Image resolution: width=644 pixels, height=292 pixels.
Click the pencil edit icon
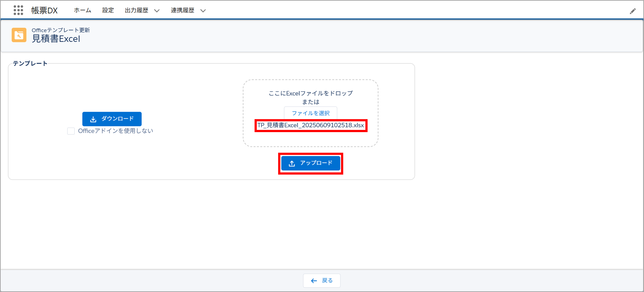coord(632,11)
